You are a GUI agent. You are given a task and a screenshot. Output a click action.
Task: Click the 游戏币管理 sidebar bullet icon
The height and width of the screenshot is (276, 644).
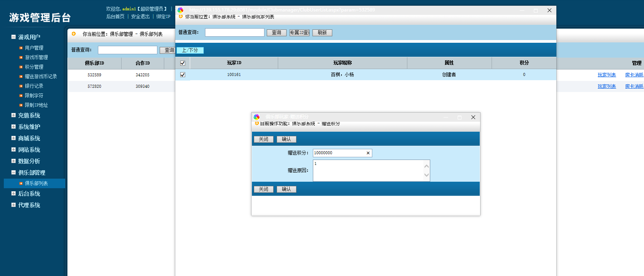coord(21,58)
